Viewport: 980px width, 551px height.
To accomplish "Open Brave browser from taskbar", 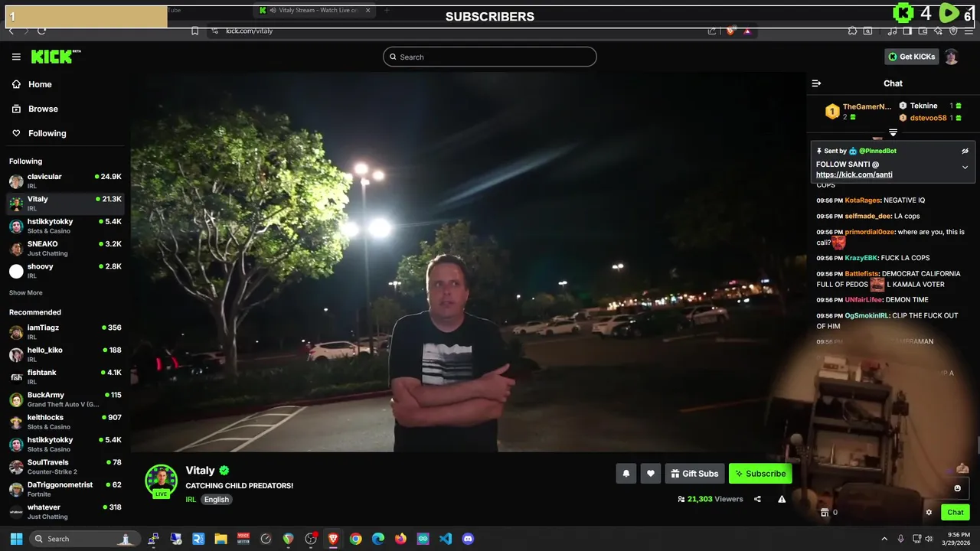I will pyautogui.click(x=333, y=539).
